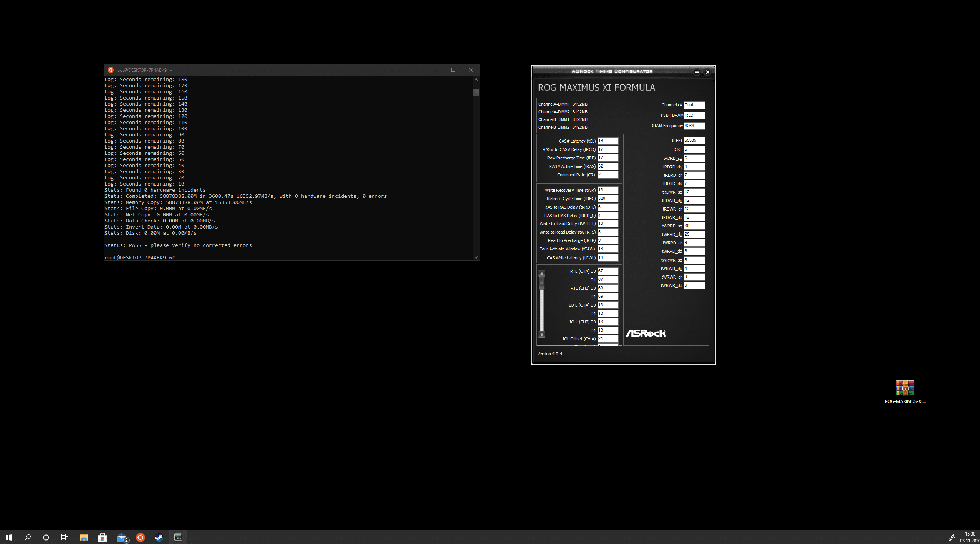The width and height of the screenshot is (980, 544).
Task: Open Microsoft Store taskbar icon
Action: pos(103,537)
